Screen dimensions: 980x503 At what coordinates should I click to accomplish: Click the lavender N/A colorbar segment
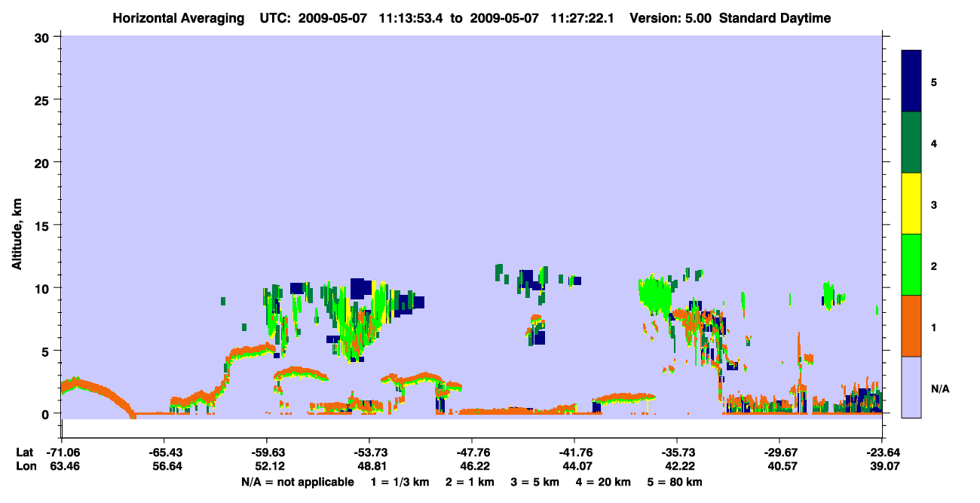(911, 387)
